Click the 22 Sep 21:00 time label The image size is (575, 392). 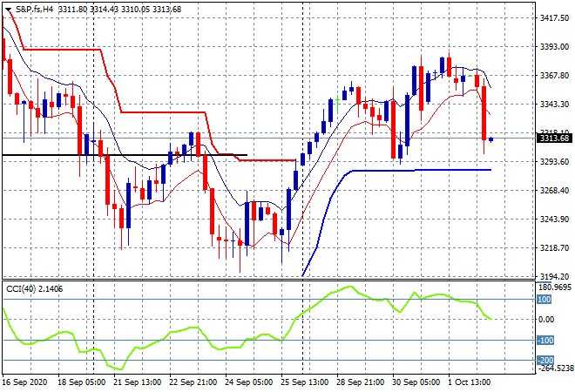[x=193, y=382]
